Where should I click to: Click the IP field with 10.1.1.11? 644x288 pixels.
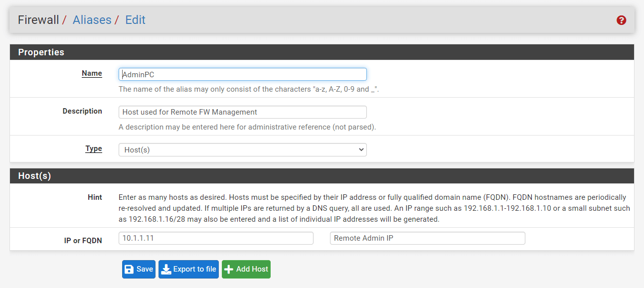point(216,238)
